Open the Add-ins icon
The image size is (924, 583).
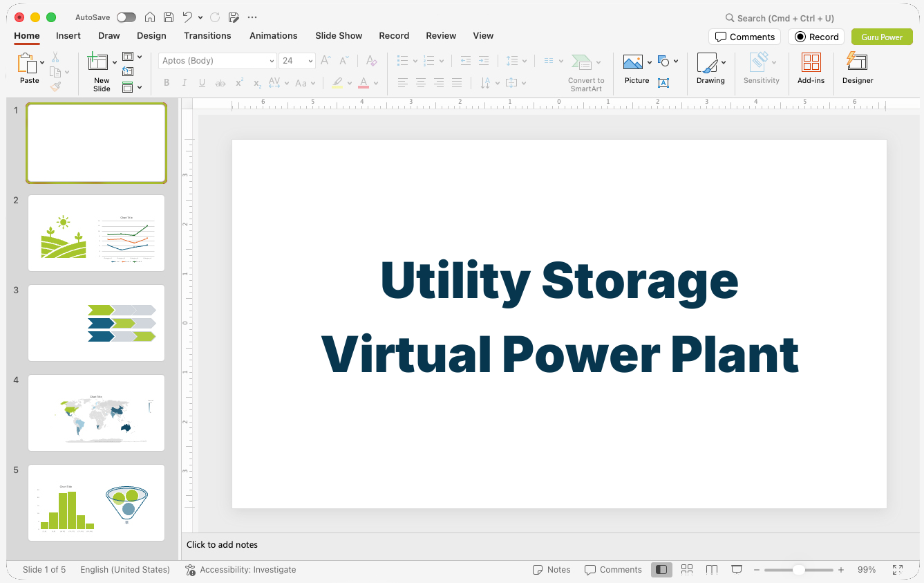tap(811, 62)
